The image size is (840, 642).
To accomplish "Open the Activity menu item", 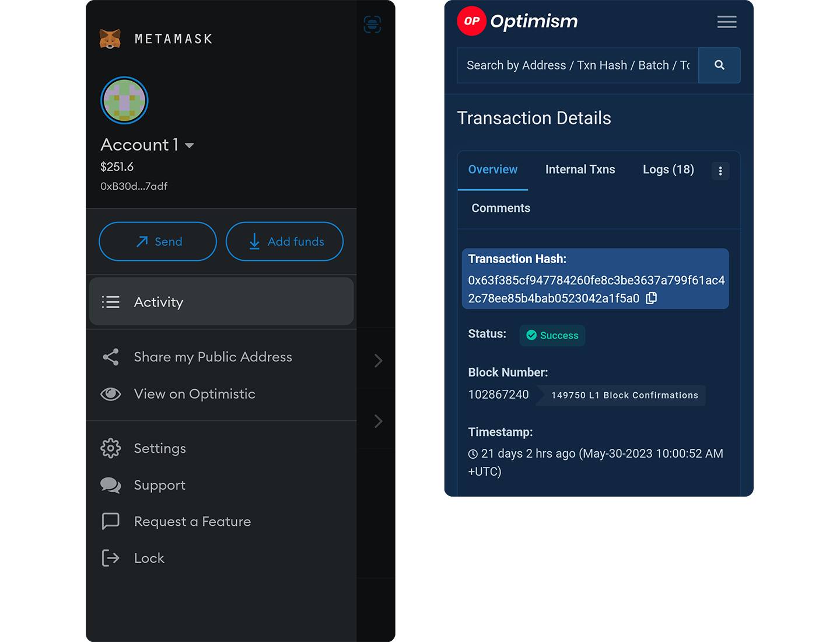I will pyautogui.click(x=222, y=302).
